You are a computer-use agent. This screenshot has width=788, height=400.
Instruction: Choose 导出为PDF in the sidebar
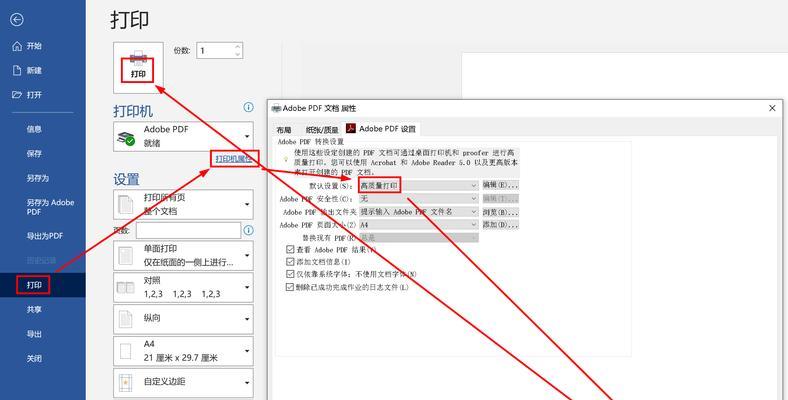point(45,236)
